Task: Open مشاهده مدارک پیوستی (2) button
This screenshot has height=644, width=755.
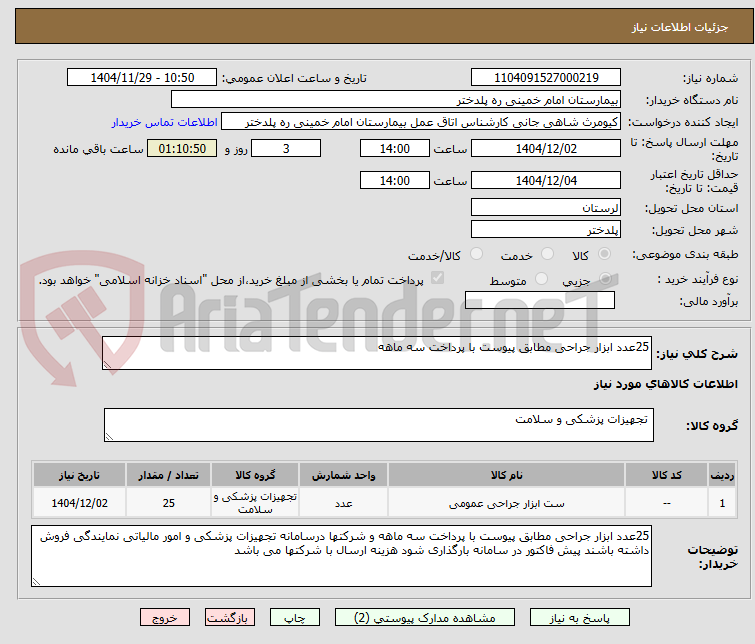Action: (x=425, y=618)
